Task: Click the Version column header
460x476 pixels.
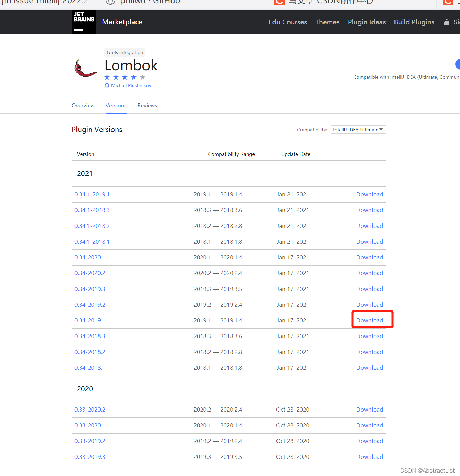Action: pos(85,154)
